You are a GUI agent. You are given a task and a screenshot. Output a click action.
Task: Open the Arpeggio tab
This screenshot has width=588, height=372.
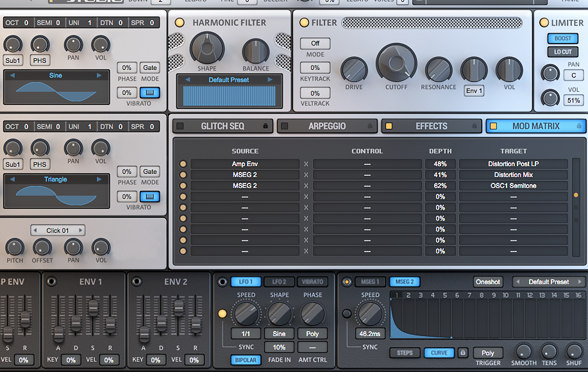point(327,126)
